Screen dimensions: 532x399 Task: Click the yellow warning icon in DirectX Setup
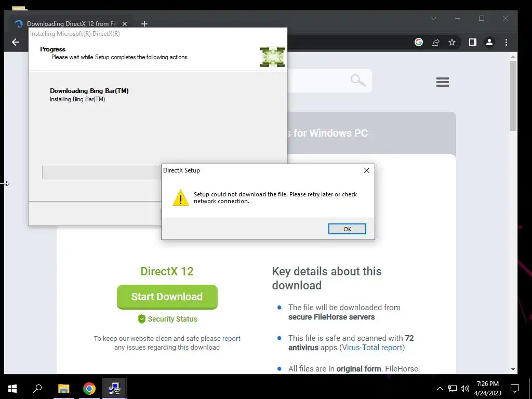tap(181, 197)
